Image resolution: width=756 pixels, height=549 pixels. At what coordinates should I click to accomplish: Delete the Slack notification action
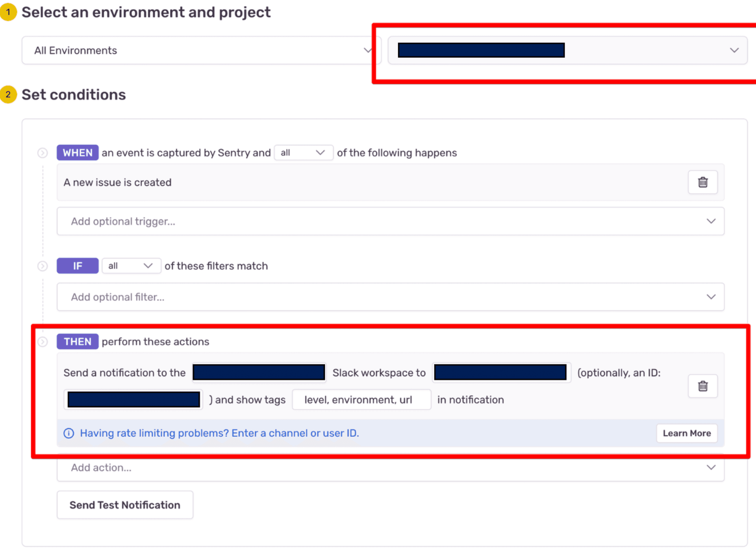click(x=702, y=386)
